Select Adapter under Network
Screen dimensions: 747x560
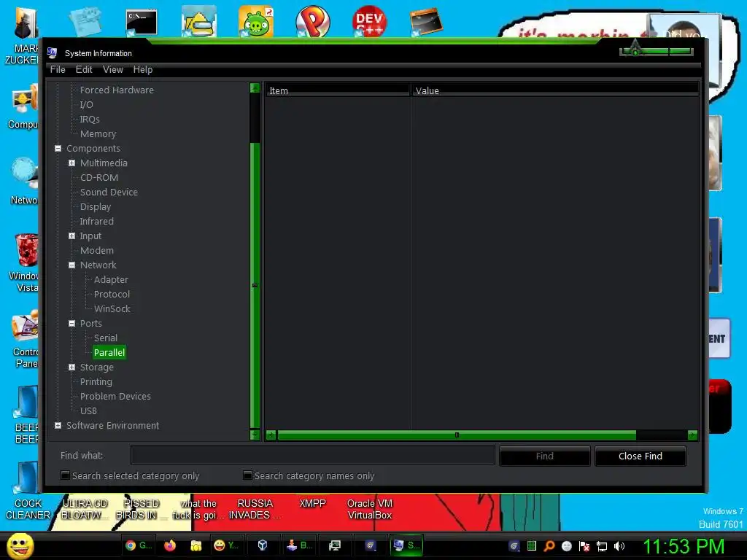pyautogui.click(x=111, y=279)
